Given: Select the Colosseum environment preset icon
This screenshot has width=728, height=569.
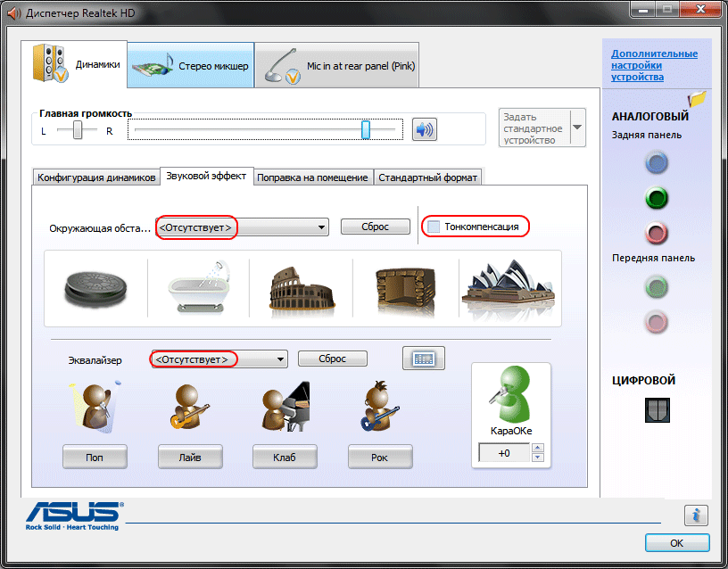Looking at the screenshot, I should point(302,287).
